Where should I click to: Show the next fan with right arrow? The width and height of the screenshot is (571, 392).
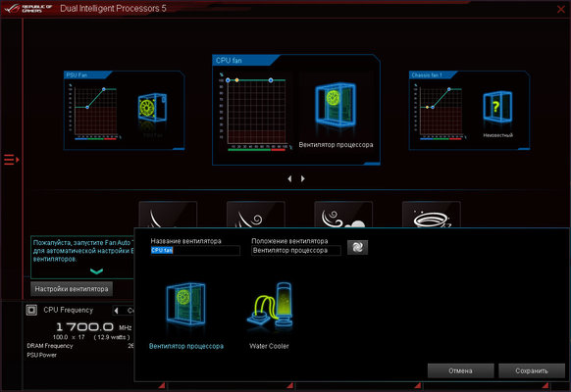302,178
